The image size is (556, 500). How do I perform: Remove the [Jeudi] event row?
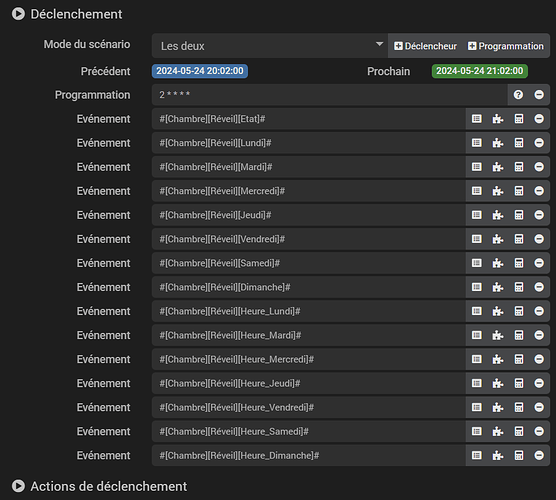point(539,215)
